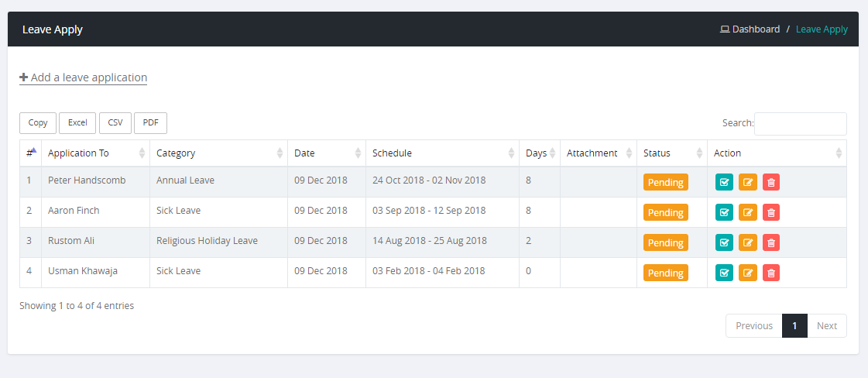Edit Aaron Finch's leave application
This screenshot has height=378, width=868.
point(747,212)
